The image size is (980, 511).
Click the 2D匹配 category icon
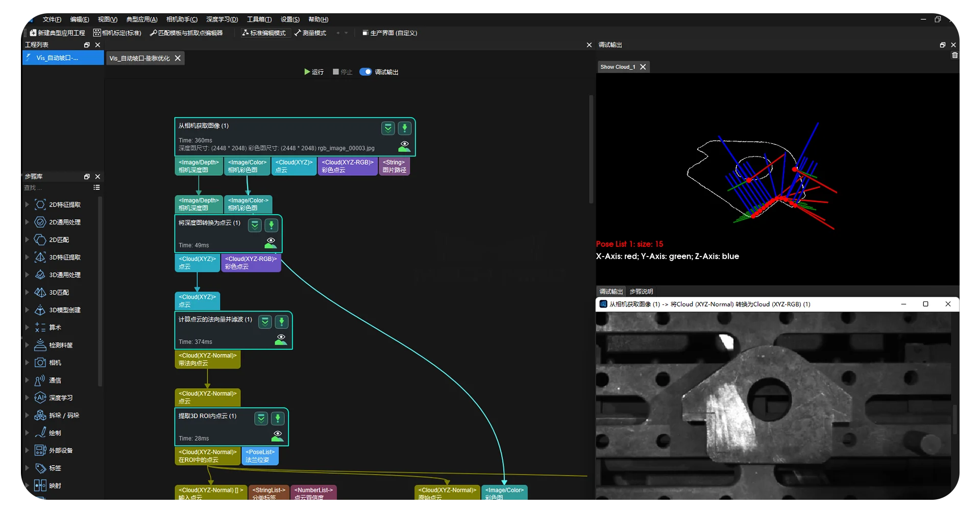pyautogui.click(x=40, y=240)
